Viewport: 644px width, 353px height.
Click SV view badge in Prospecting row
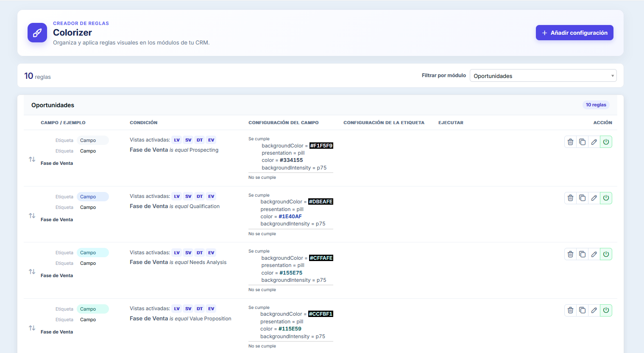click(x=188, y=140)
